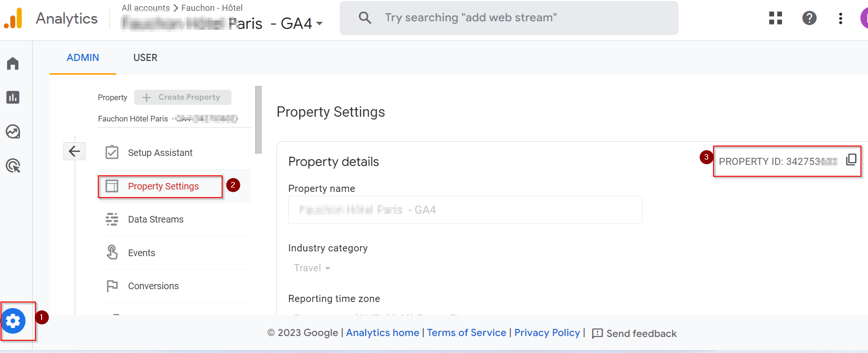The image size is (868, 353).
Task: Click the Create Property button
Action: [183, 97]
